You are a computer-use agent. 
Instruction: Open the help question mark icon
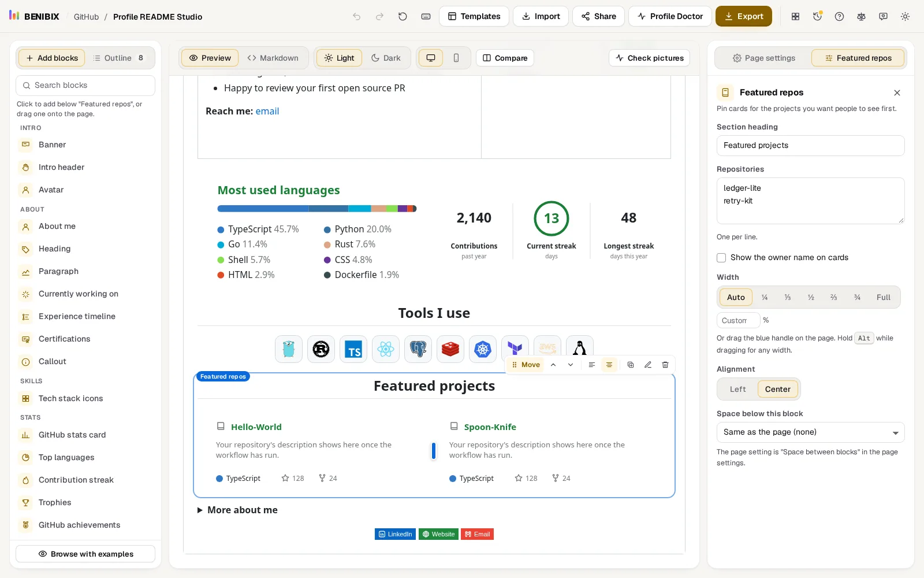point(839,16)
